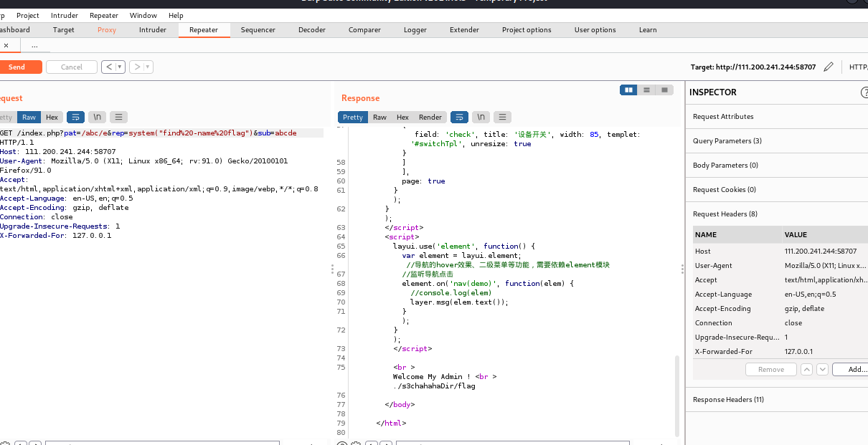Switch Response view to Hex
The width and height of the screenshot is (868, 445).
402,117
